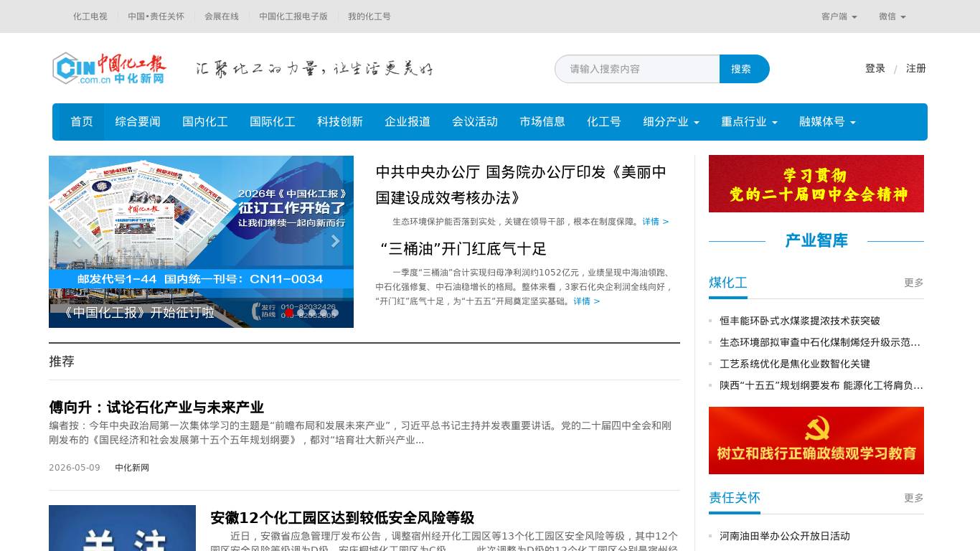Open the 客户端 dropdown
Viewport: 980px width, 551px height.
click(x=839, y=17)
